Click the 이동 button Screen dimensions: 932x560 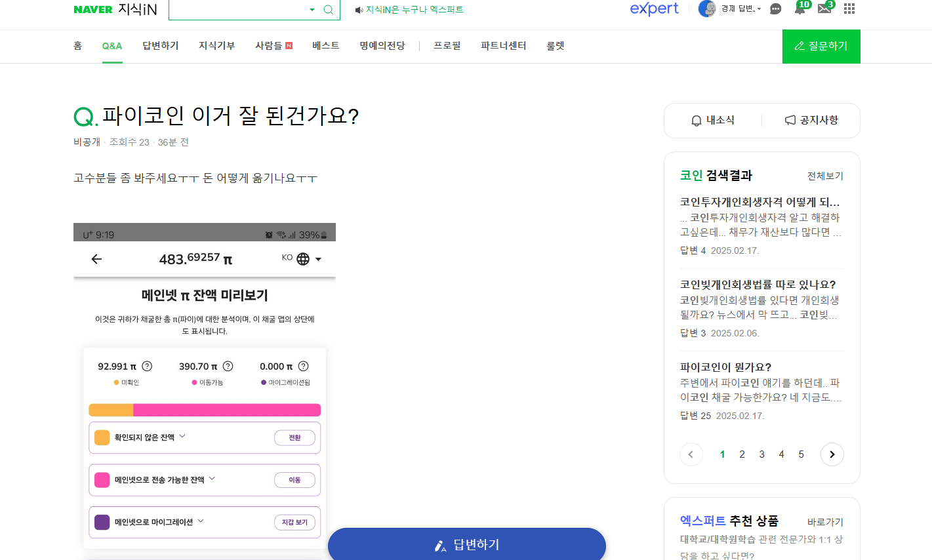(294, 480)
